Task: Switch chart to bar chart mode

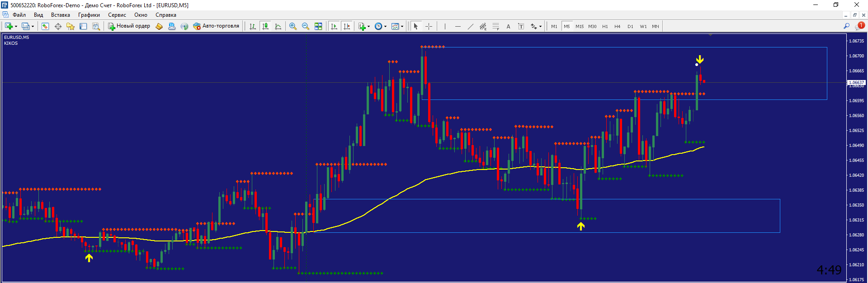Action: pos(253,26)
